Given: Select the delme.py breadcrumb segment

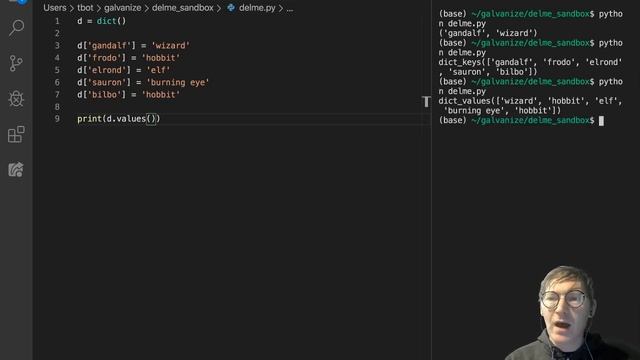Looking at the screenshot, I should [257, 8].
